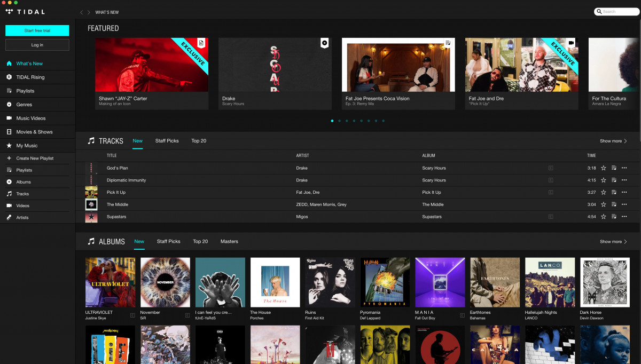Expand Show more for Tracks
The image size is (641, 364).
(x=613, y=141)
